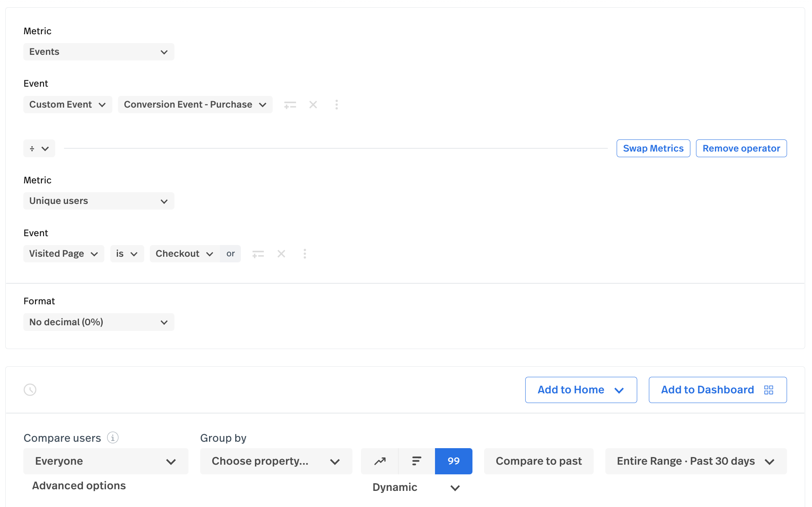Expand the No decimal (0%) format dropdown
The height and width of the screenshot is (507, 812).
[99, 322]
